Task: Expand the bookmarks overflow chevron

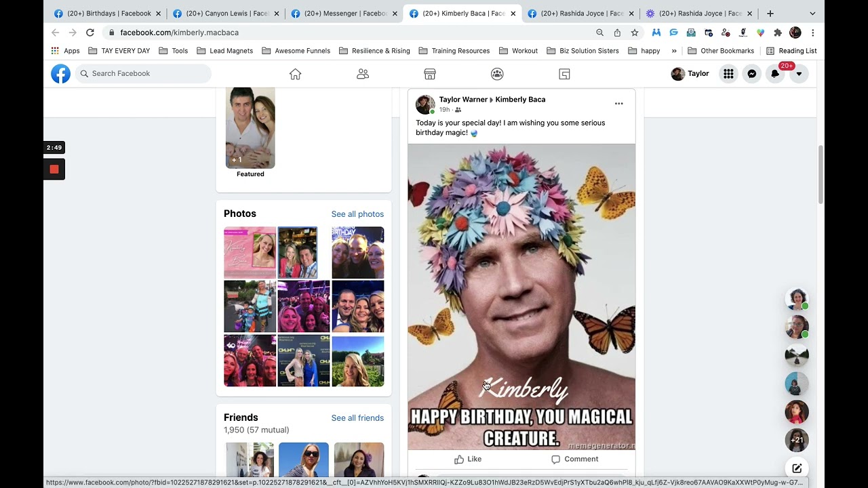Action: (x=674, y=51)
